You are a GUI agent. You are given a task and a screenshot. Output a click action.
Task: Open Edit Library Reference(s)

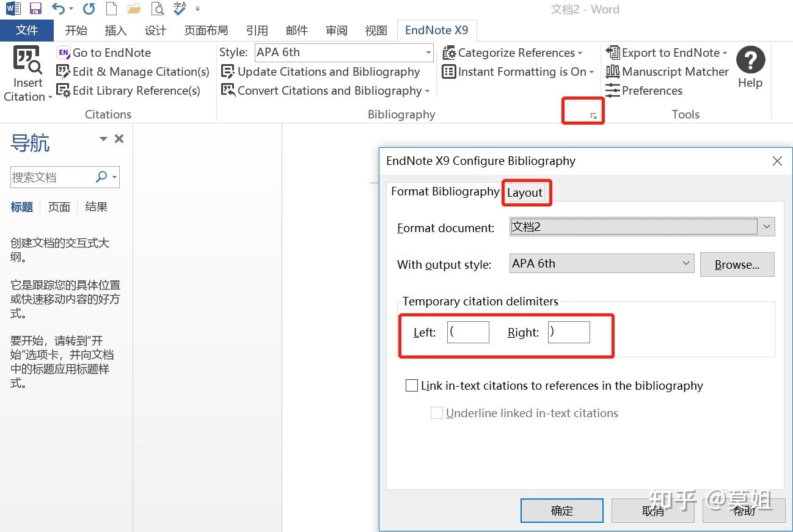(x=128, y=91)
